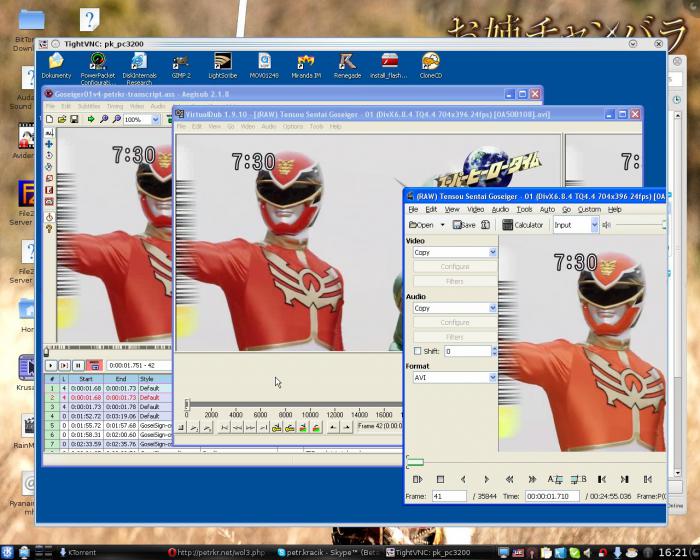Image resolution: width=700 pixels, height=560 pixels.
Task: Select subtitle row 2 in Aegisub grid
Action: point(108,397)
